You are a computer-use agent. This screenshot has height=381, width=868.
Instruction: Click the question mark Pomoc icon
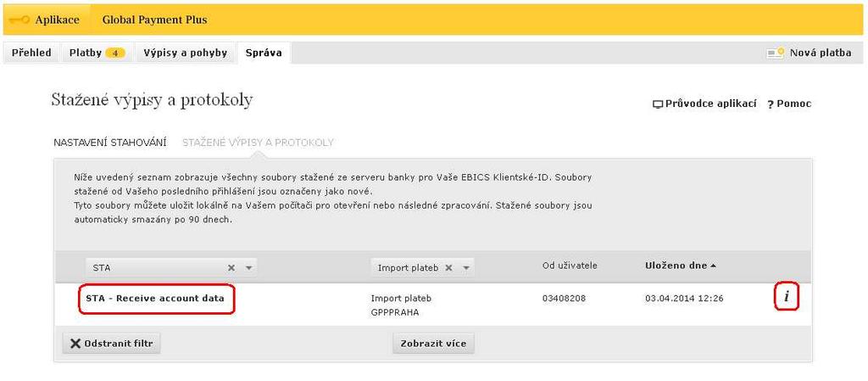(x=770, y=104)
